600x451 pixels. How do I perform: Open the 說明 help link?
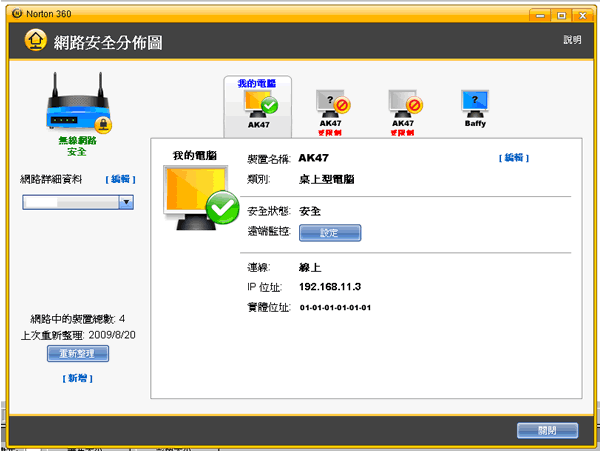572,40
